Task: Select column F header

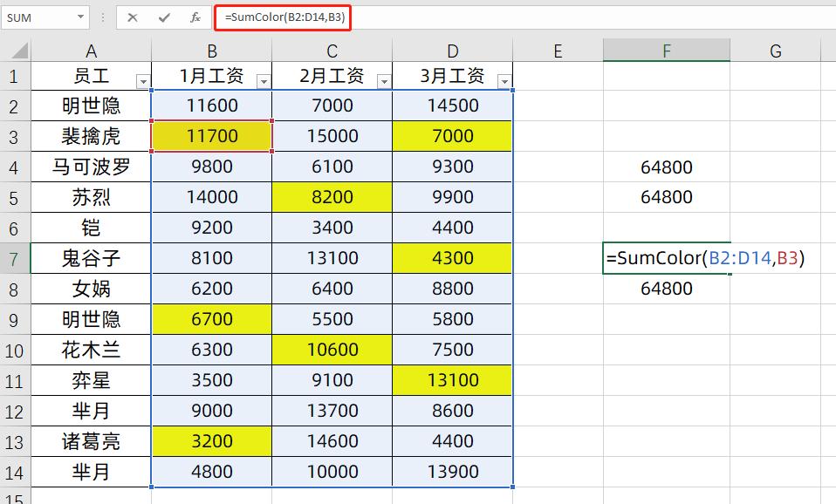Action: (666, 52)
